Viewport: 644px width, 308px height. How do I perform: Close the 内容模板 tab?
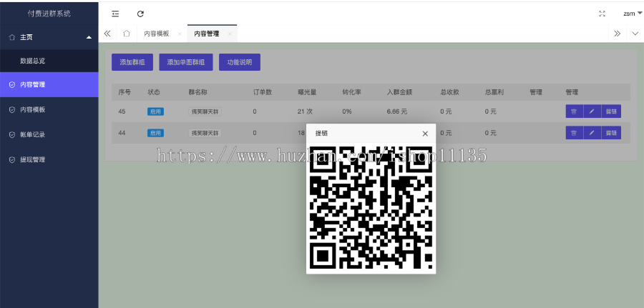(x=180, y=34)
